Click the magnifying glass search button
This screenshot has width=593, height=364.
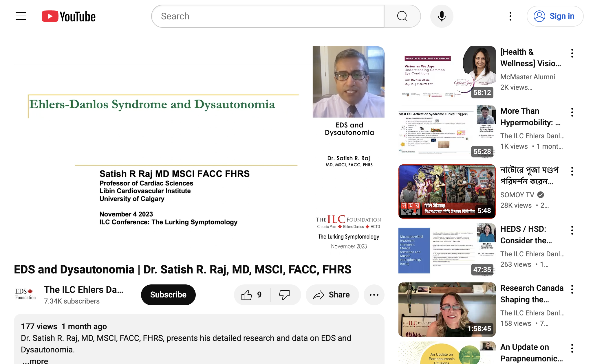[x=402, y=16]
